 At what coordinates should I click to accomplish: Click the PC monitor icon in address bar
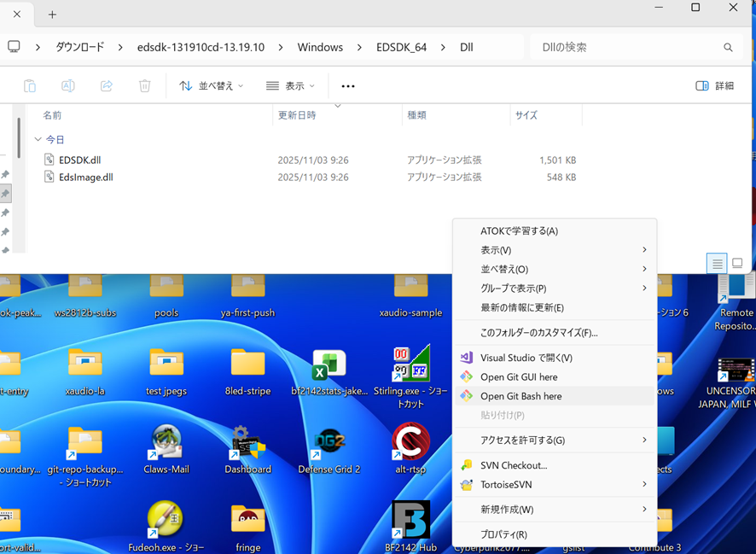tap(15, 47)
